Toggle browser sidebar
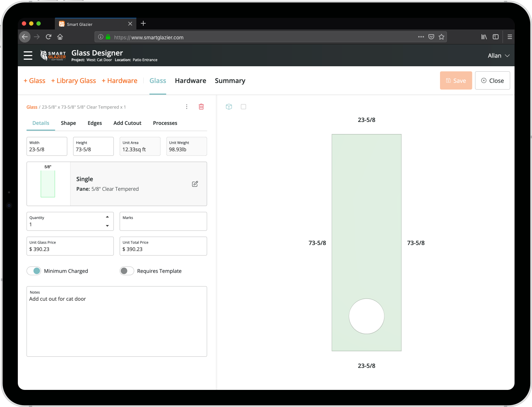 pyautogui.click(x=496, y=37)
